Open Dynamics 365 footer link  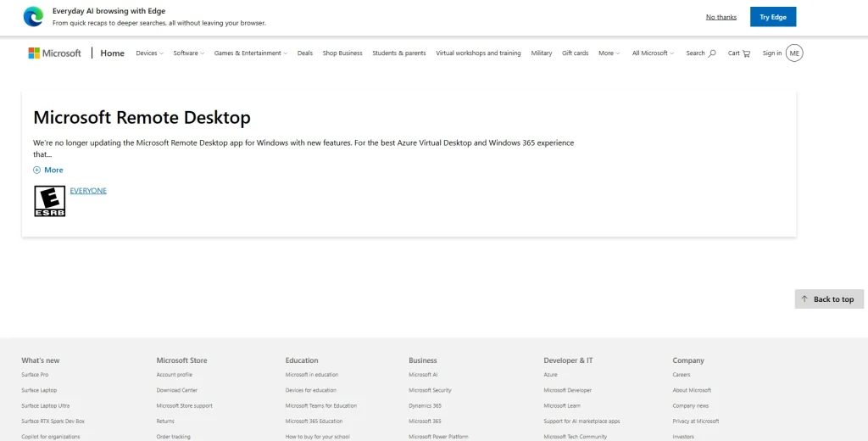click(426, 405)
